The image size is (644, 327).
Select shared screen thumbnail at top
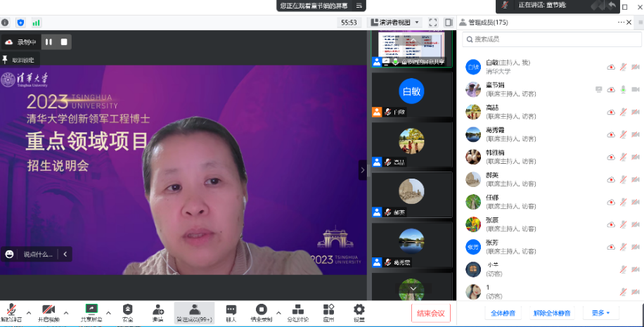(411, 49)
